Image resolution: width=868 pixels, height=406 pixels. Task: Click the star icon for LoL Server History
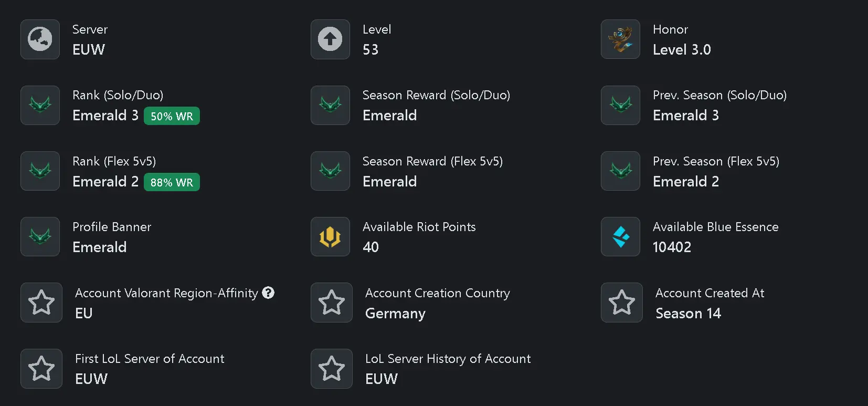point(332,369)
